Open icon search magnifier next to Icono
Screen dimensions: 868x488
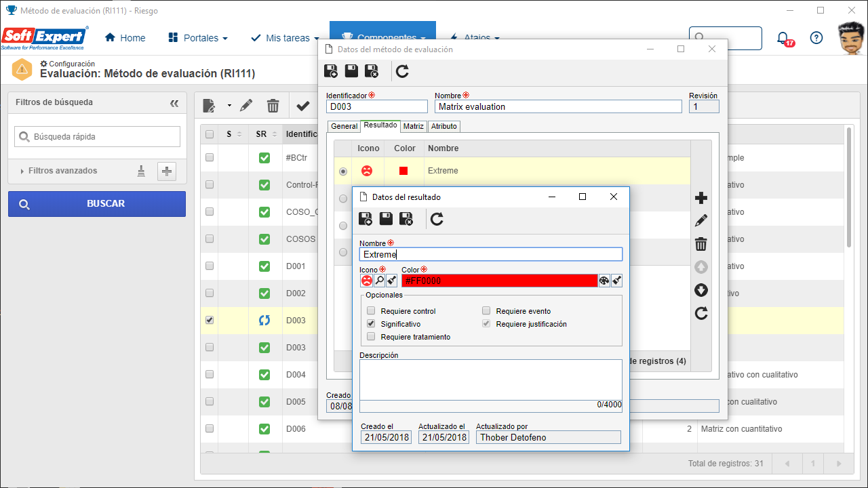click(379, 281)
